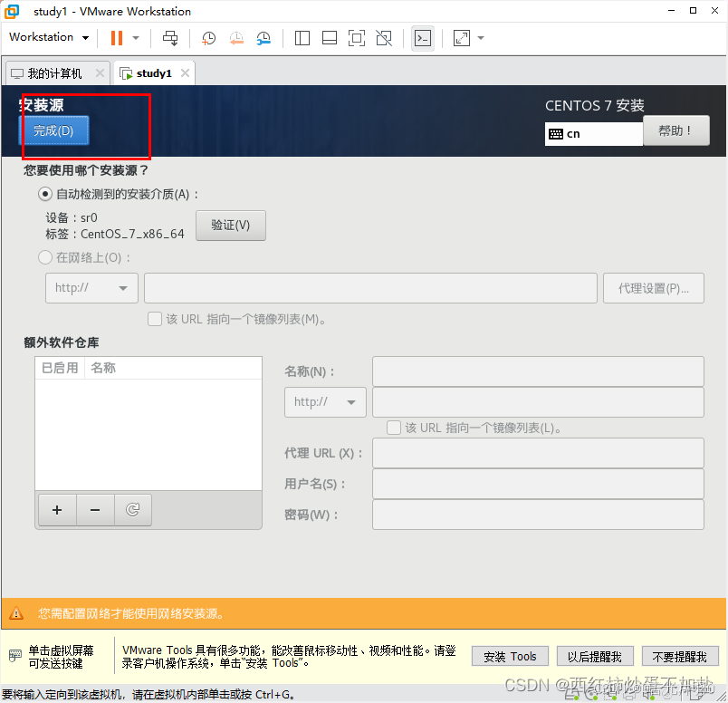Click the stretch guest display icon
This screenshot has height=703, width=728.
click(x=462, y=38)
